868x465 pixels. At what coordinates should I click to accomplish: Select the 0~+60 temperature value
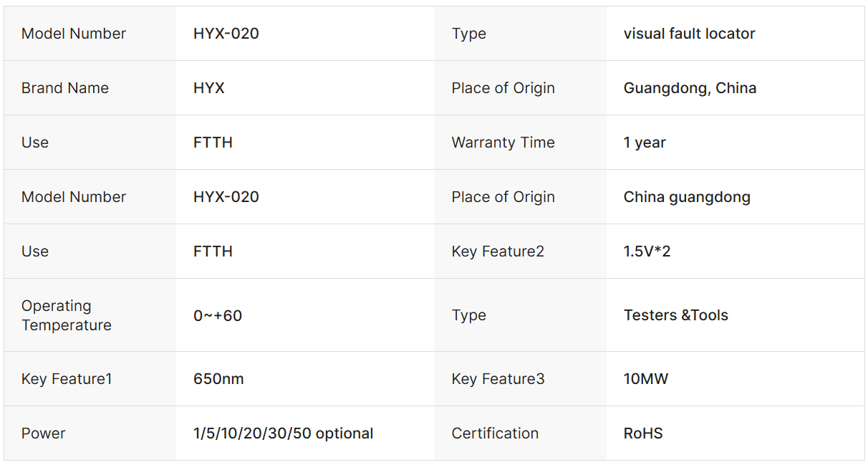pos(218,315)
